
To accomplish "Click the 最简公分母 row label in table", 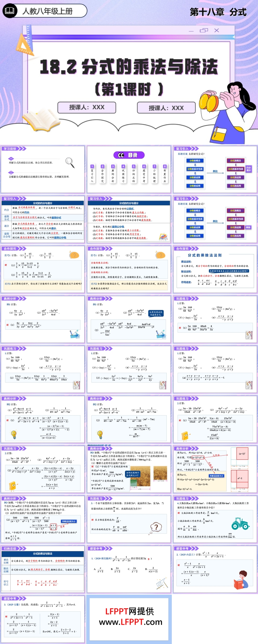I will [x=7, y=235].
